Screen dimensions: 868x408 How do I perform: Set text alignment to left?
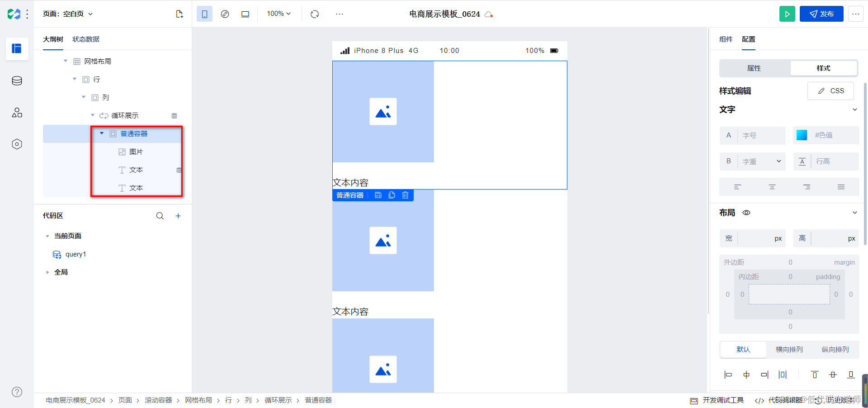737,187
